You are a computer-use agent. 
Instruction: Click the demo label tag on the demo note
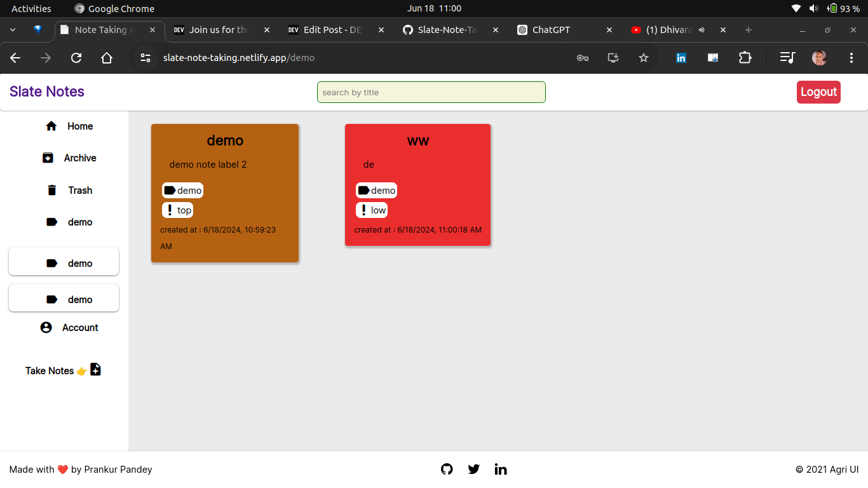point(182,191)
